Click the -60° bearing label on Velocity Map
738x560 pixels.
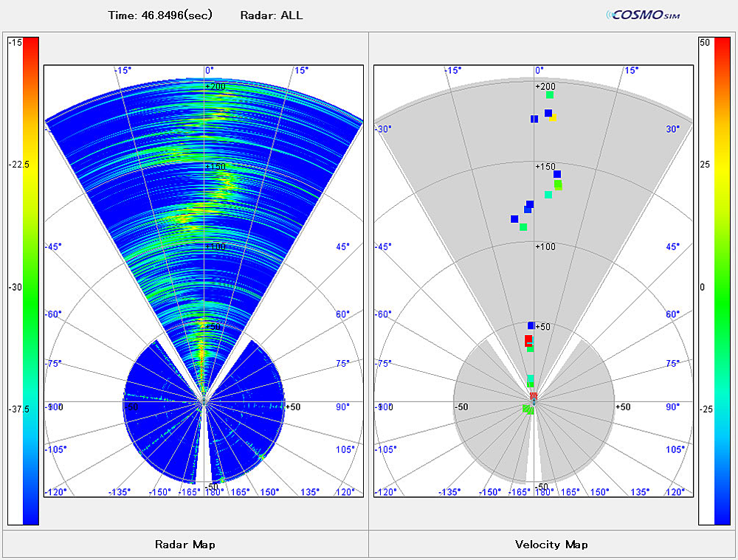pyautogui.click(x=383, y=314)
